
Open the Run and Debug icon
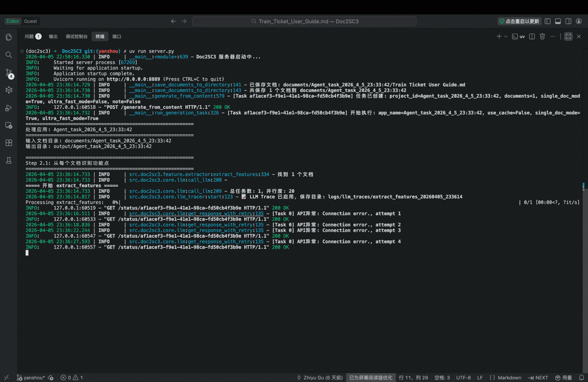tap(9, 108)
